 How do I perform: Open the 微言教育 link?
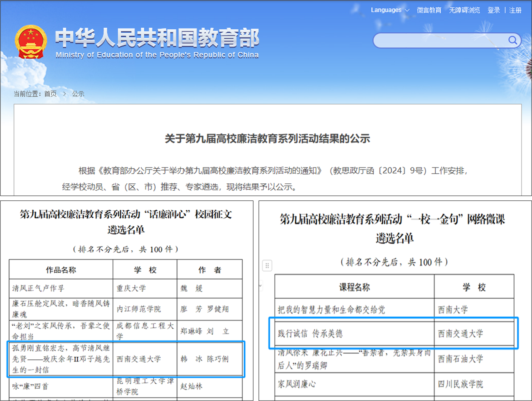click(429, 10)
